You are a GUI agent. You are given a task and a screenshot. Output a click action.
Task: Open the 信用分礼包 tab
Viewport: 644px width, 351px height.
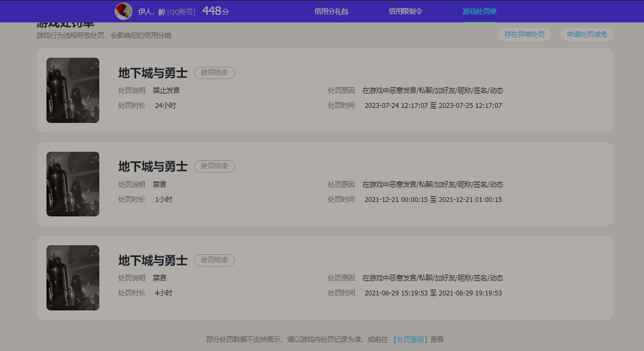[x=331, y=11]
